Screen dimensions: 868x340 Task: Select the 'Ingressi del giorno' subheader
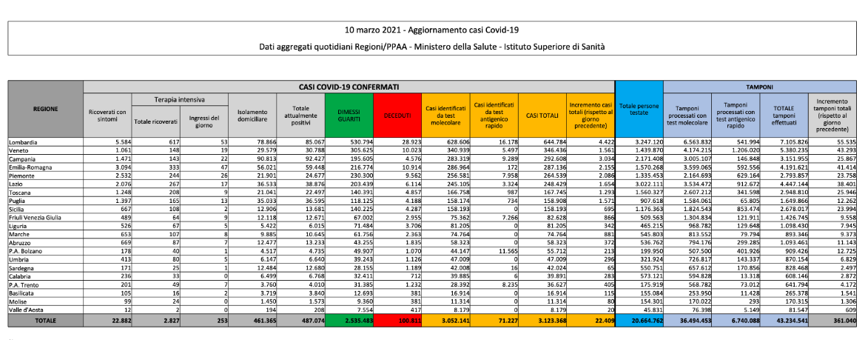[203, 121]
